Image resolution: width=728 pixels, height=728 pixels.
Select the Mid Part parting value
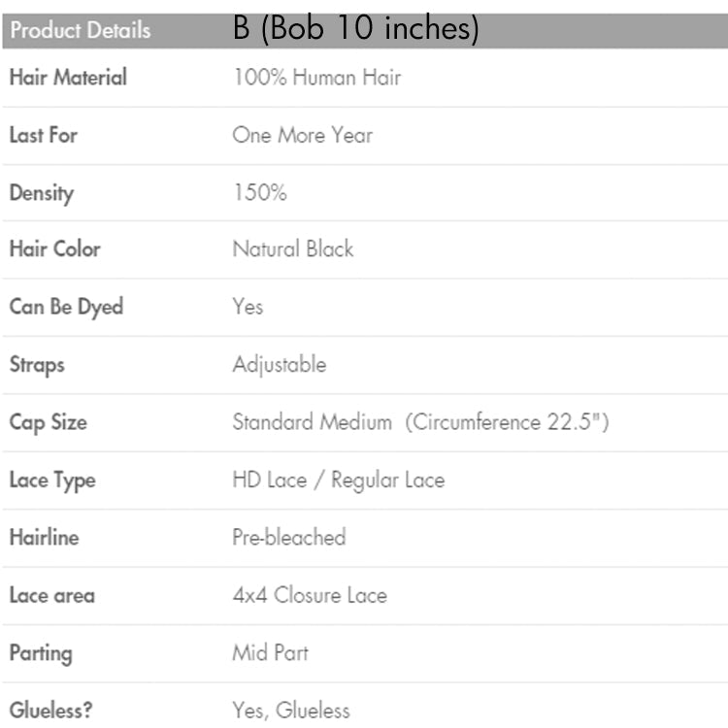[270, 652]
